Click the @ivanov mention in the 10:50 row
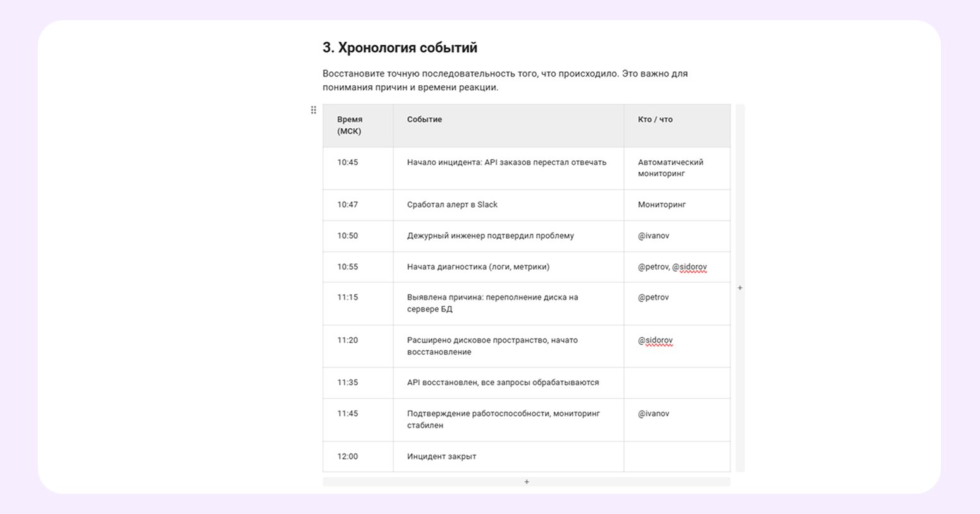The image size is (980, 514). pyautogui.click(x=654, y=236)
